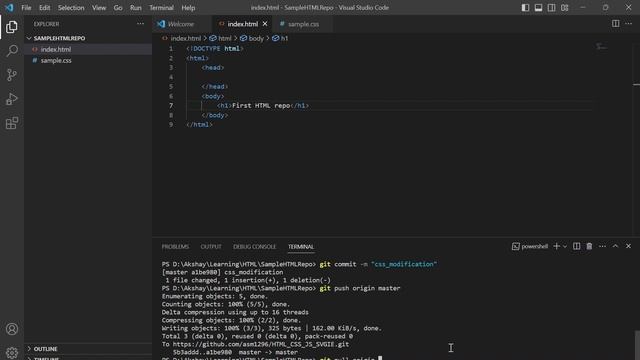Switch to the PROBLEMS panel tab

tap(175, 247)
